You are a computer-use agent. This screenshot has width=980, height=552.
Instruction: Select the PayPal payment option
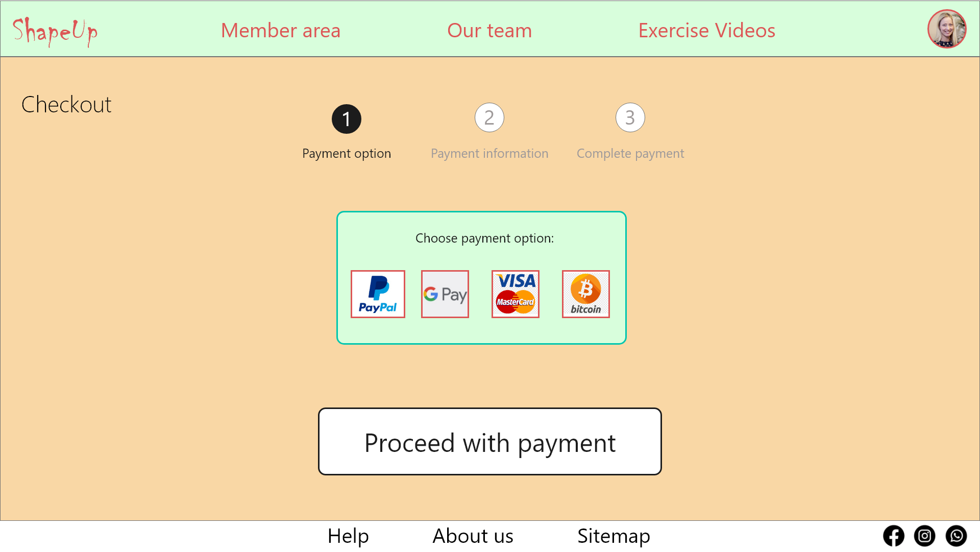point(378,294)
